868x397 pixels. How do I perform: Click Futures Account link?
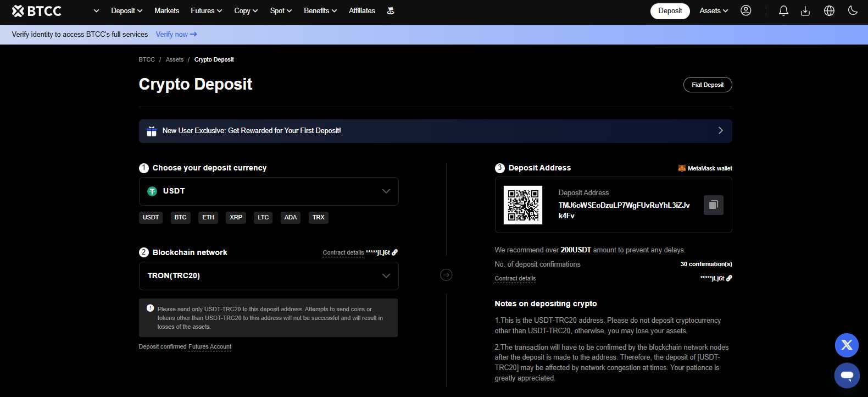(x=210, y=347)
